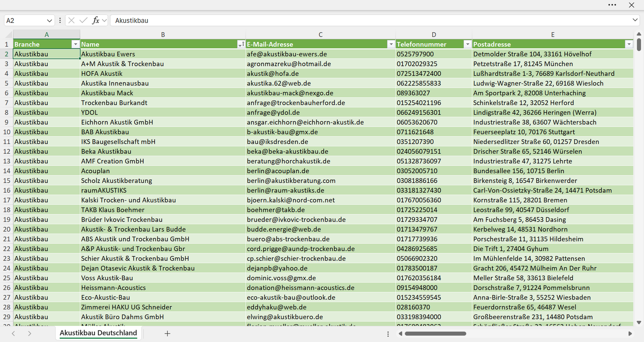The width and height of the screenshot is (644, 342).
Task: Click the vertical scrollbar thumb
Action: tap(639, 44)
